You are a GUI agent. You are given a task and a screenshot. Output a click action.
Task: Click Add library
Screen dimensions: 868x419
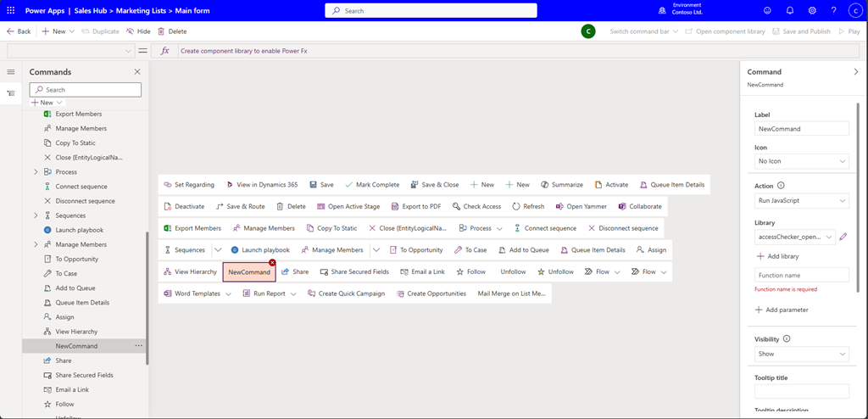777,256
